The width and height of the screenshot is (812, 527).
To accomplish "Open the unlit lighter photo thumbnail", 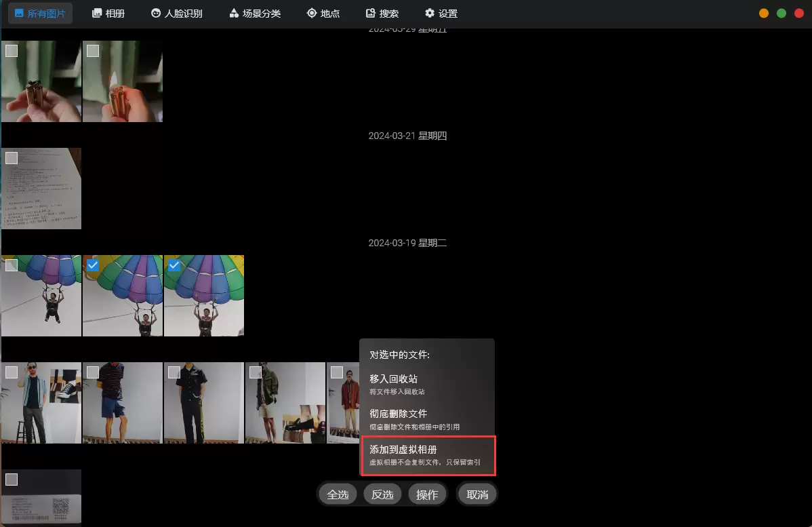I will pos(41,81).
